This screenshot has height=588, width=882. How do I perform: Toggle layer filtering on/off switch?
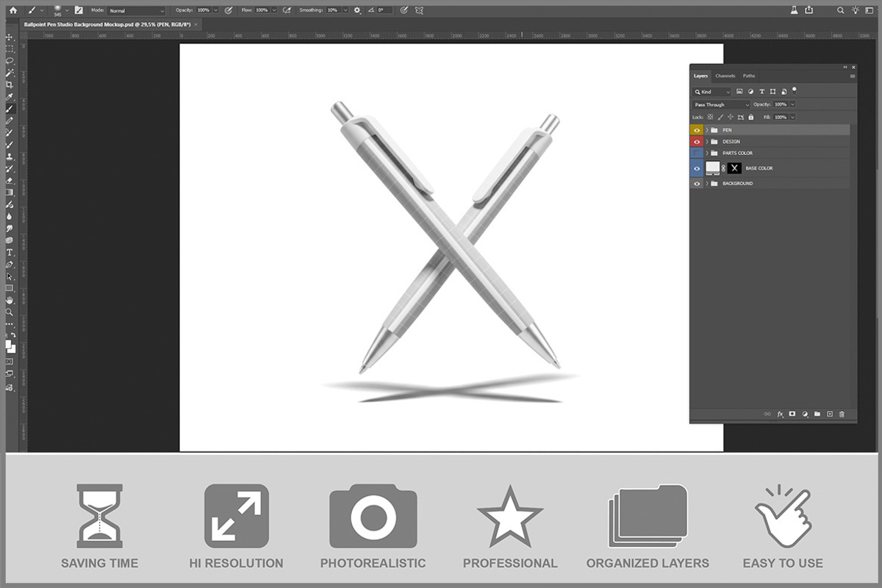pos(794,90)
